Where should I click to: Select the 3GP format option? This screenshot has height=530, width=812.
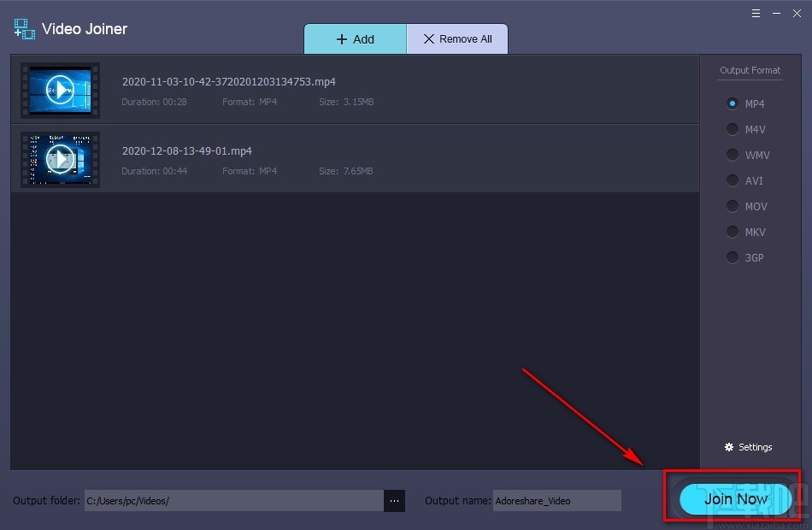pyautogui.click(x=733, y=257)
